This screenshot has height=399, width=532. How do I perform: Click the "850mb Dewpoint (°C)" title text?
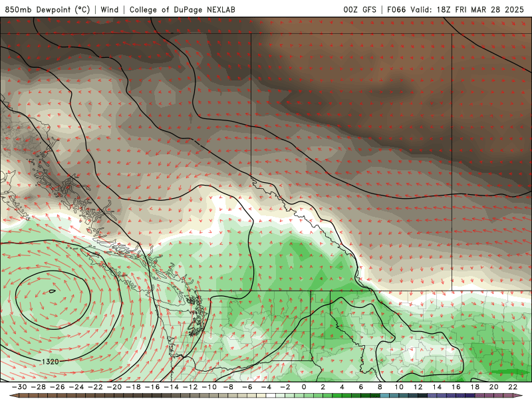pyautogui.click(x=47, y=9)
